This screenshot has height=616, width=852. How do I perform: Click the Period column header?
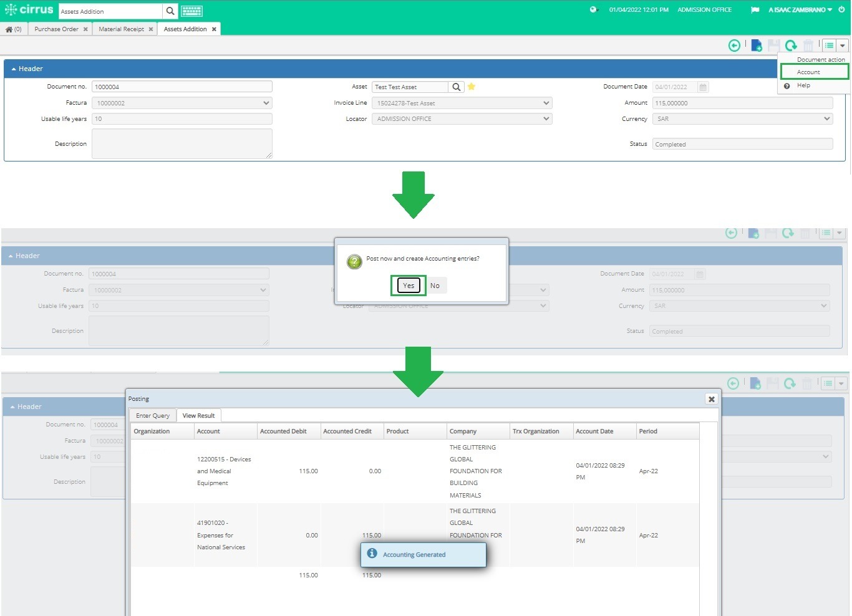click(667, 431)
